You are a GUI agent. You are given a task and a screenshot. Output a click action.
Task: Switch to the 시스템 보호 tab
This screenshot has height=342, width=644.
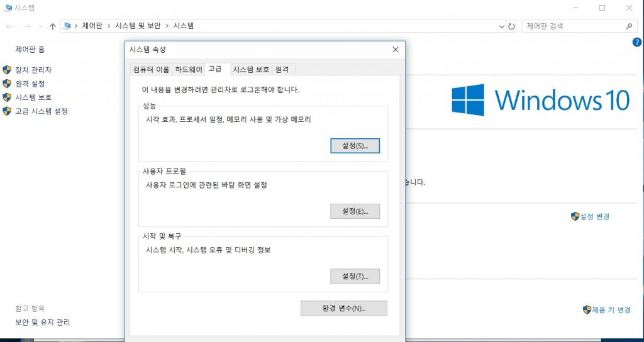251,70
